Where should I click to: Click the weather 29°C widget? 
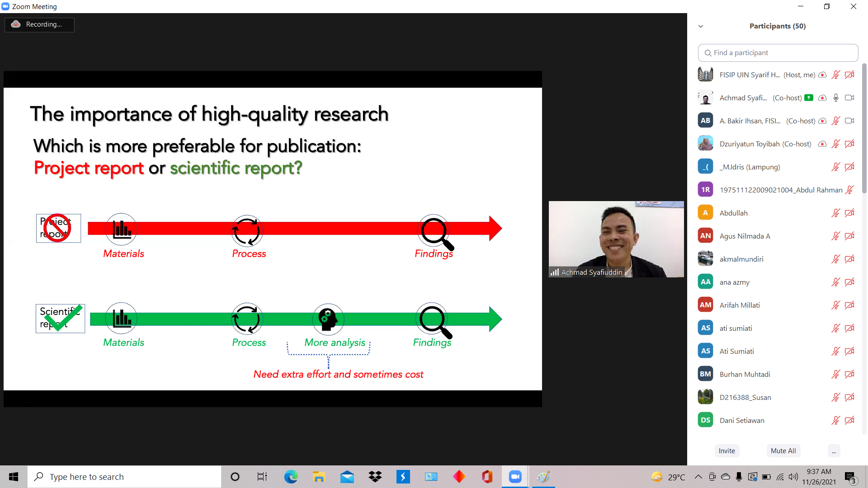tap(668, 477)
